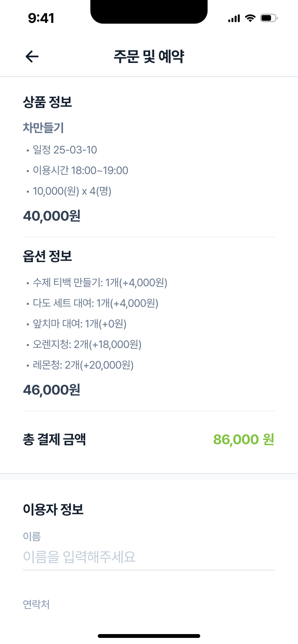
Task: Tap the Wi-Fi status icon
Action: (250, 18)
